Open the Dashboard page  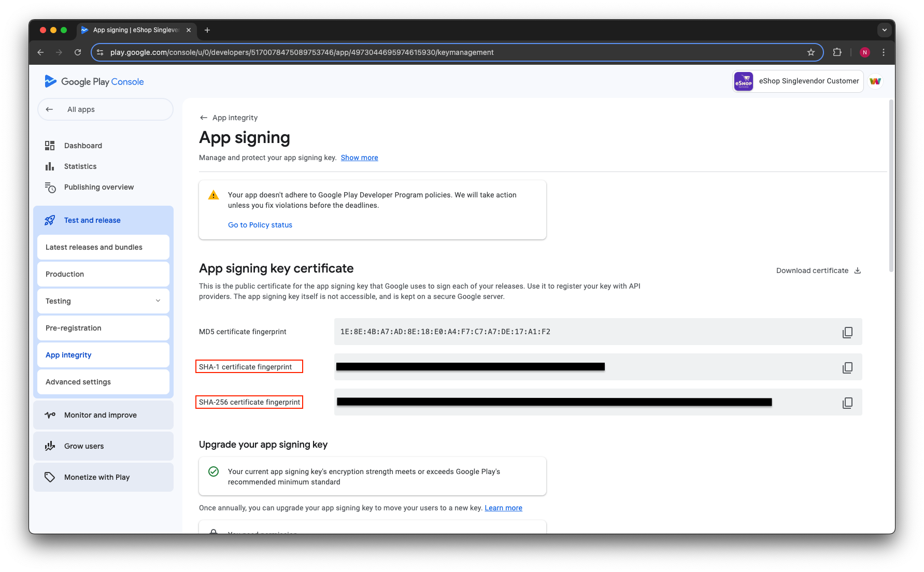[83, 146]
